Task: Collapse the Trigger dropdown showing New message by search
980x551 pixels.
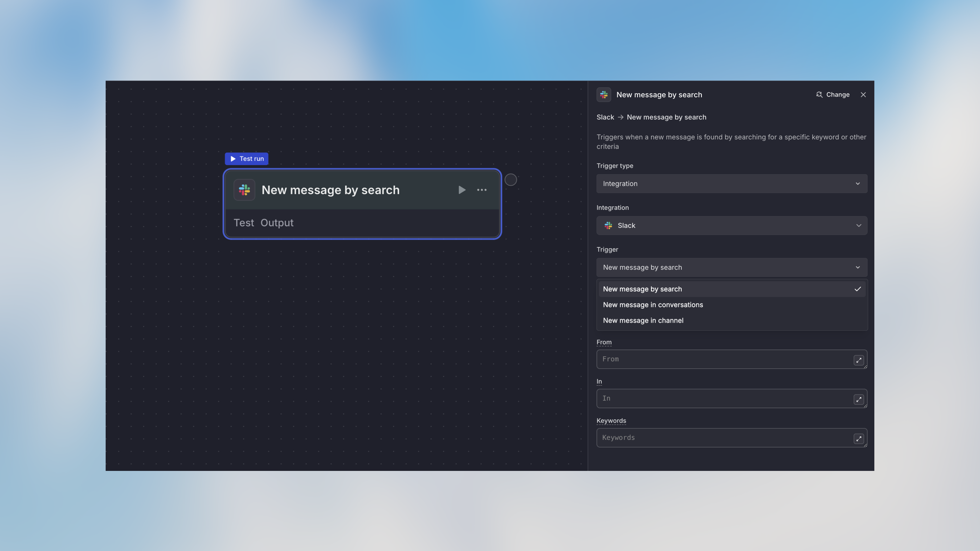Action: (731, 267)
